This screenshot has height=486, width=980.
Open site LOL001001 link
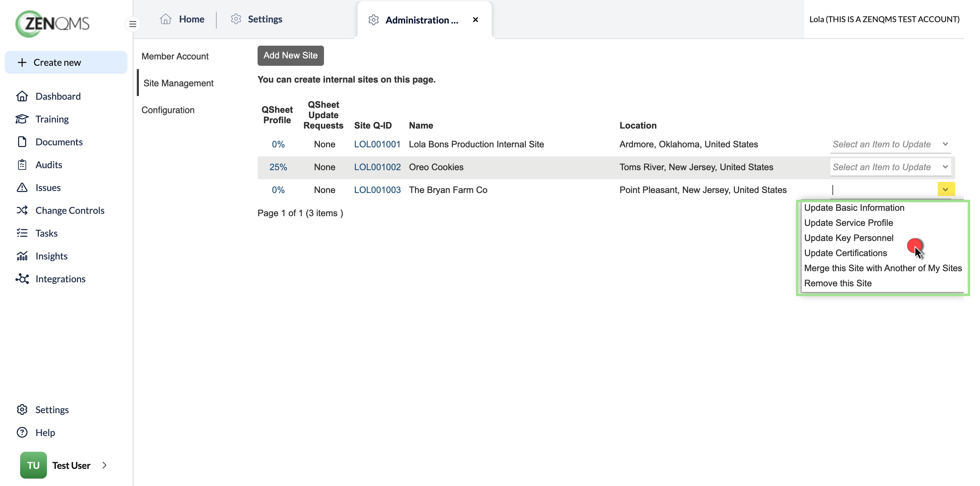click(377, 144)
